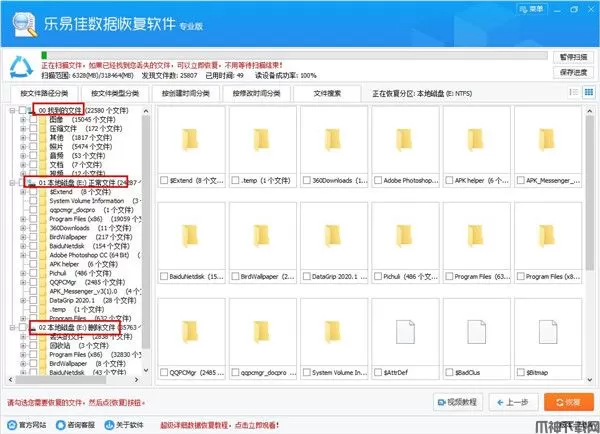Switch to thumbnail grid view icon
The width and height of the screenshot is (600, 434).
point(589,92)
